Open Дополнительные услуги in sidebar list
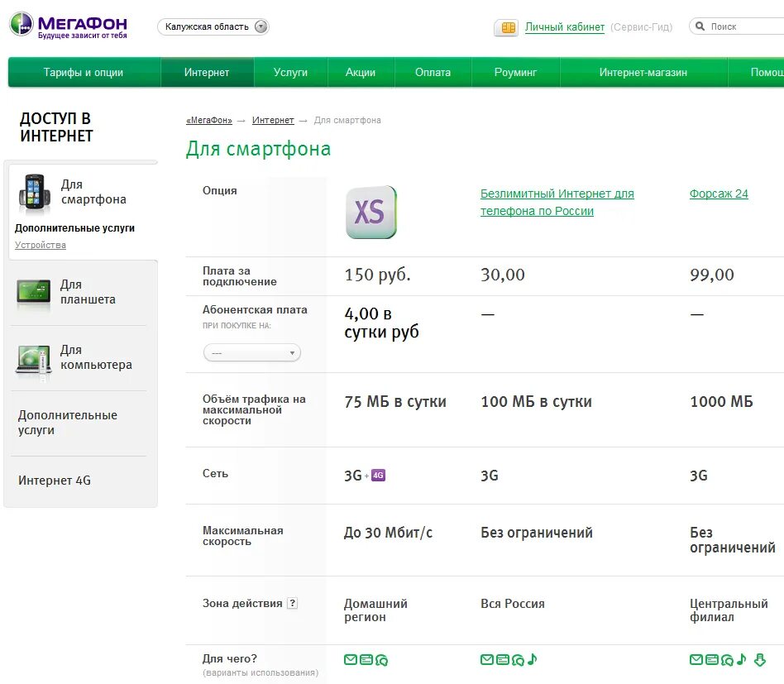This screenshot has height=684, width=784. [68, 423]
